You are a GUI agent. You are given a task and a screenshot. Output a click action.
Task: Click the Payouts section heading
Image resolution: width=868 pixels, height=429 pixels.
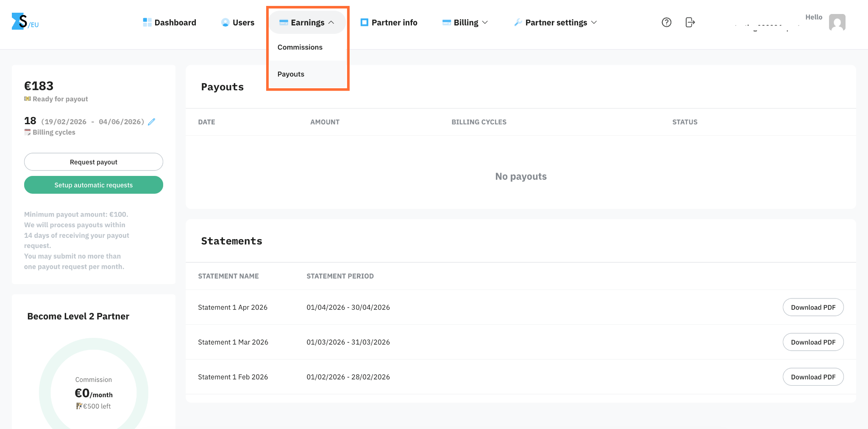(223, 87)
